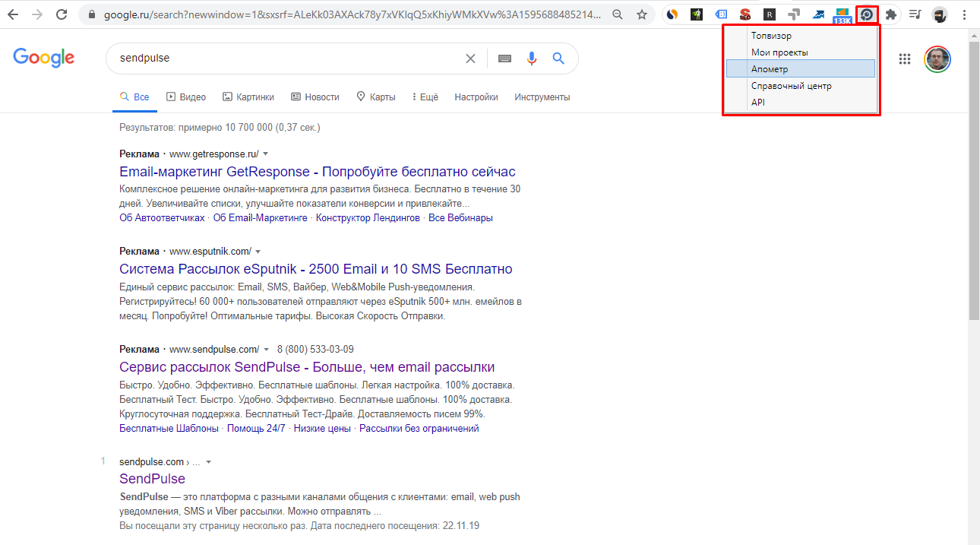Expand arrow next to www.sendpulse.com ad

(267, 350)
